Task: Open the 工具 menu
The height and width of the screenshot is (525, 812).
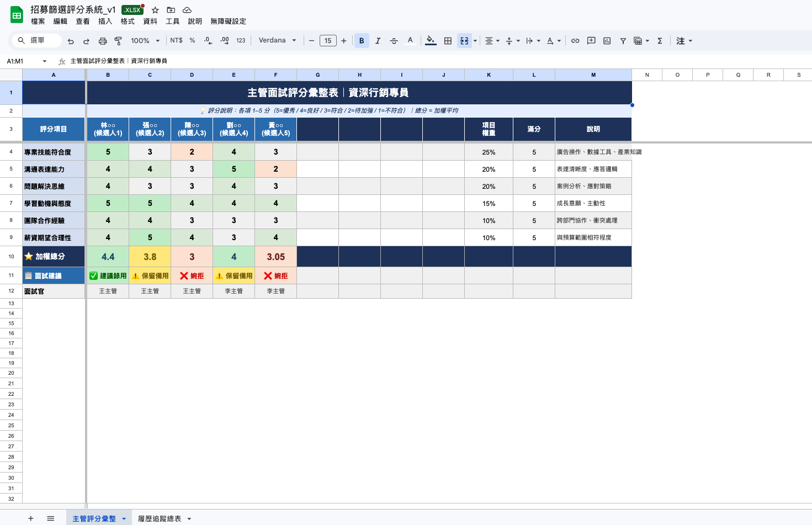Action: click(173, 22)
